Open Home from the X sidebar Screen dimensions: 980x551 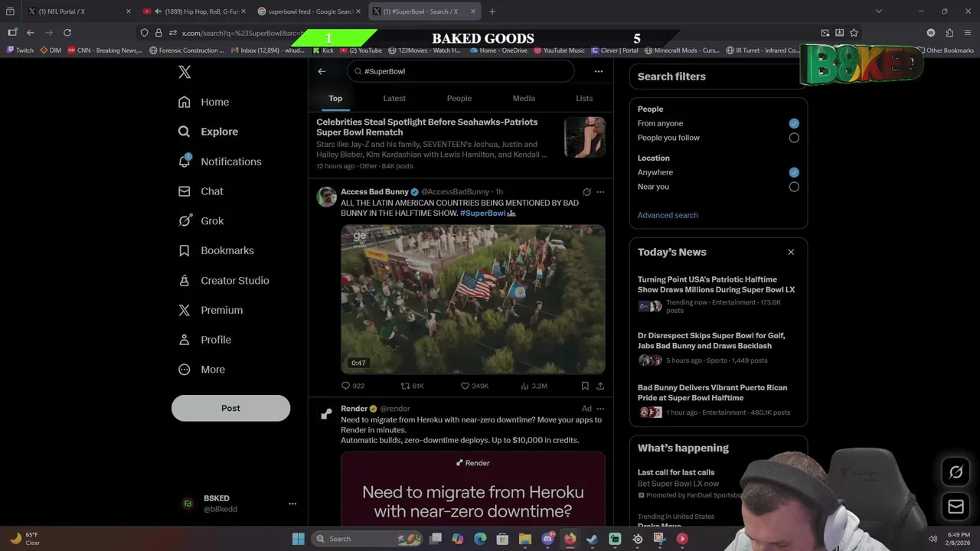click(x=204, y=102)
